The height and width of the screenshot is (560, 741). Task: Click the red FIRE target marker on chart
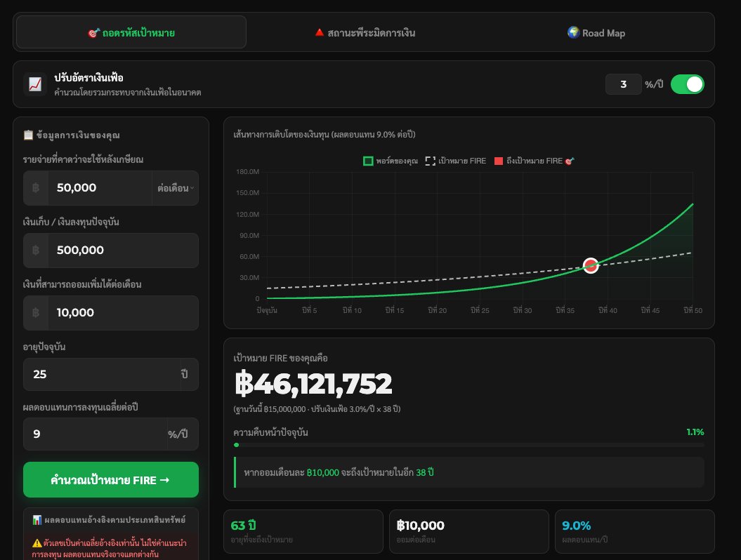tap(591, 266)
